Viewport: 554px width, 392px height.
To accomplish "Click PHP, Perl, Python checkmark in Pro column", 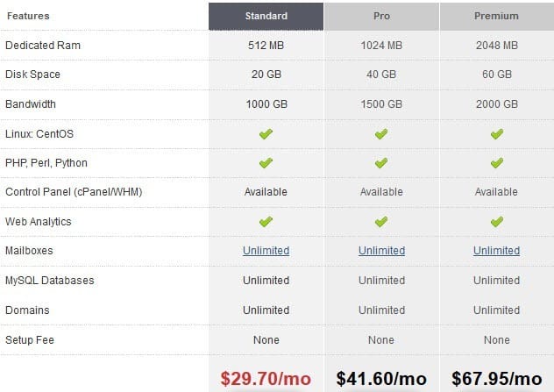I will 381,163.
